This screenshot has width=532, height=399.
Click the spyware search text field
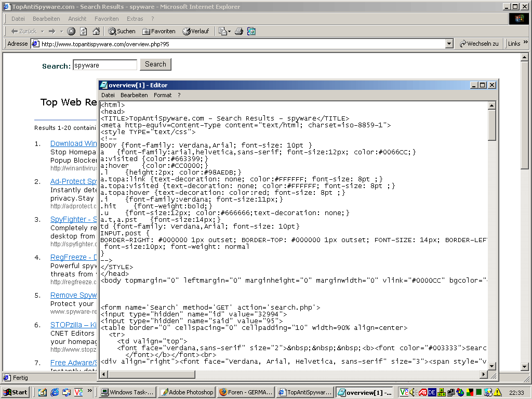click(105, 65)
